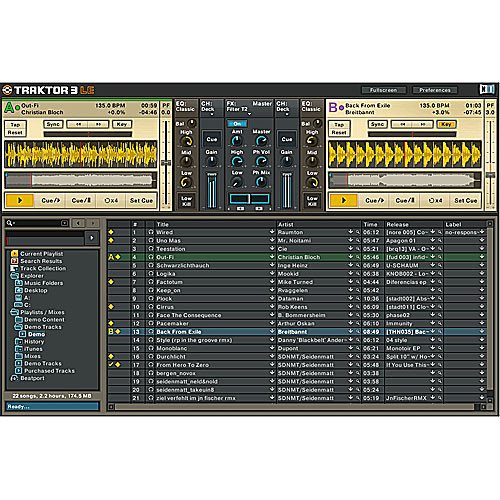Image resolution: width=500 pixels, height=500 pixels.
Task: Turn the Deck A Low EQ knob
Action: click(186, 182)
